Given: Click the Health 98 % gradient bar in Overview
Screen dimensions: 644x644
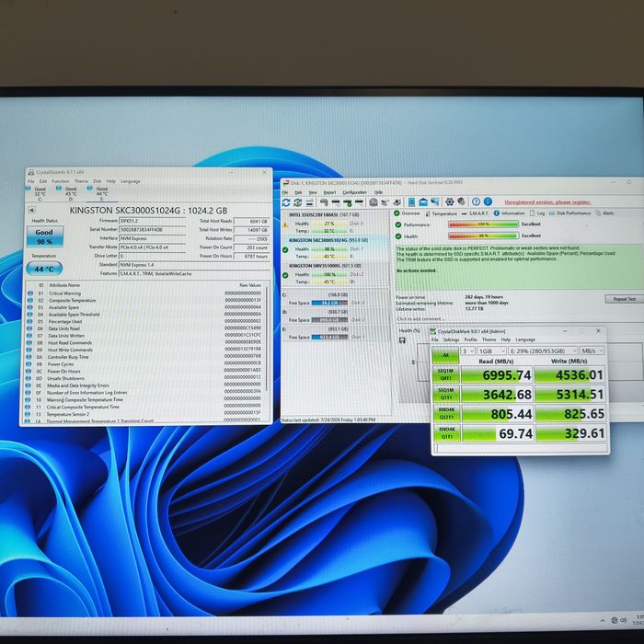Looking at the screenshot, I should coord(483,236).
